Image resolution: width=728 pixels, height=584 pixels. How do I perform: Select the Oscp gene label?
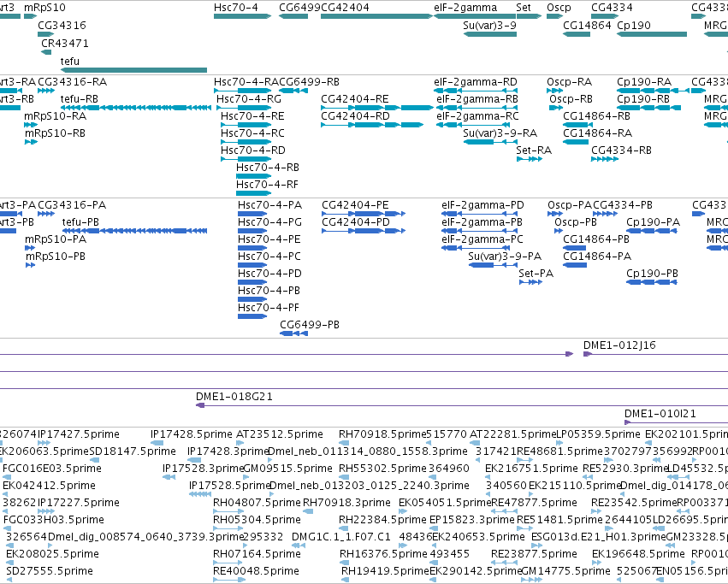tap(559, 8)
